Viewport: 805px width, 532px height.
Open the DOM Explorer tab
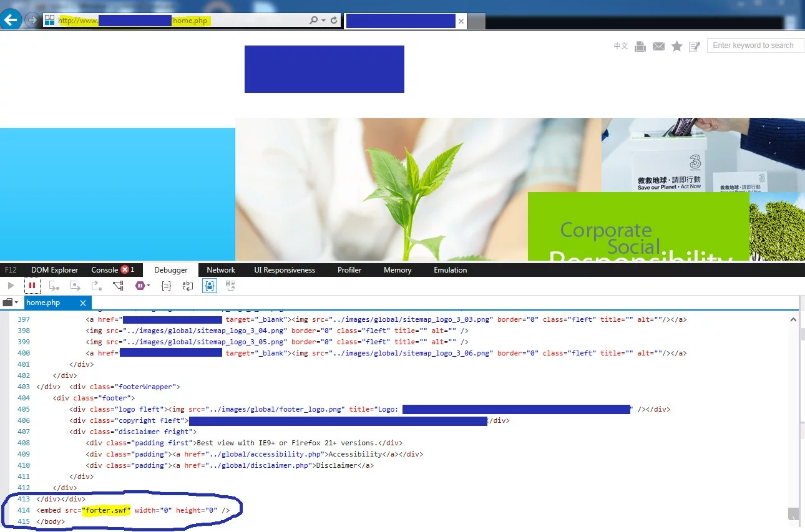click(54, 270)
